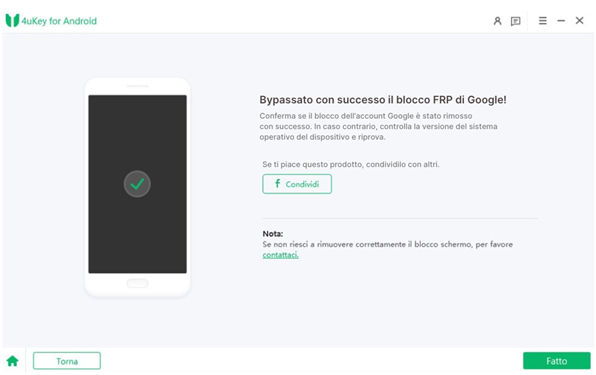The image size is (596, 375).
Task: Click the 4uKey for Android logo
Action: click(12, 21)
